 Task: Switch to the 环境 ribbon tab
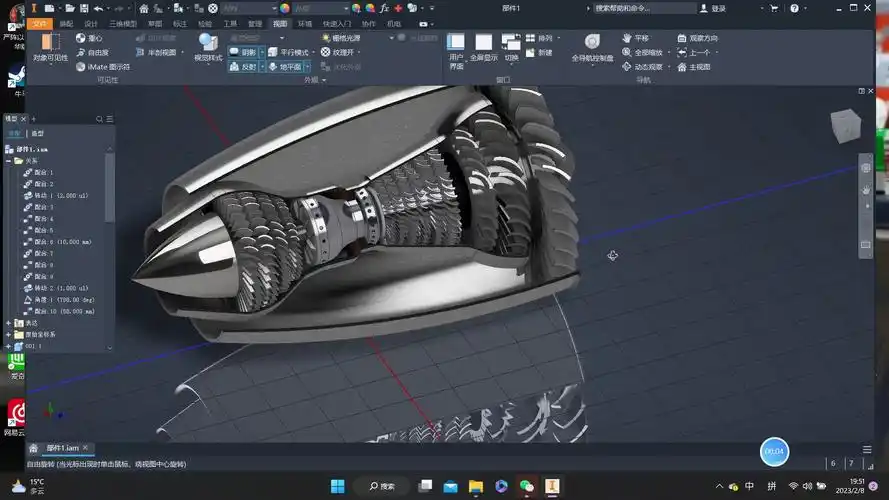304,22
